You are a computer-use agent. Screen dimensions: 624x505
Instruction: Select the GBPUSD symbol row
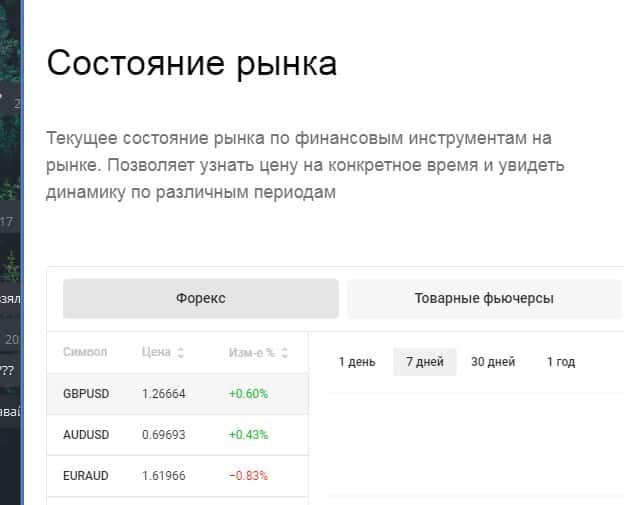[x=86, y=393]
